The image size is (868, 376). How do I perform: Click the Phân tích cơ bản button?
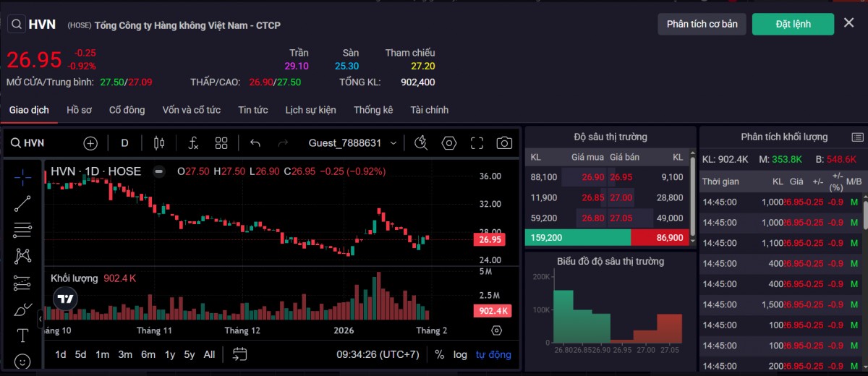702,24
